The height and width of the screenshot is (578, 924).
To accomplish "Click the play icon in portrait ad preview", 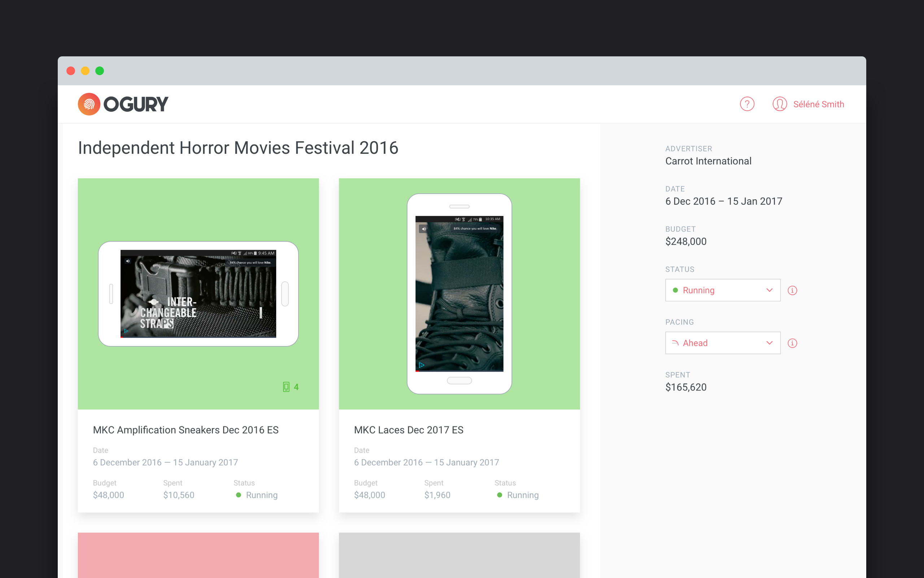I will click(x=422, y=365).
